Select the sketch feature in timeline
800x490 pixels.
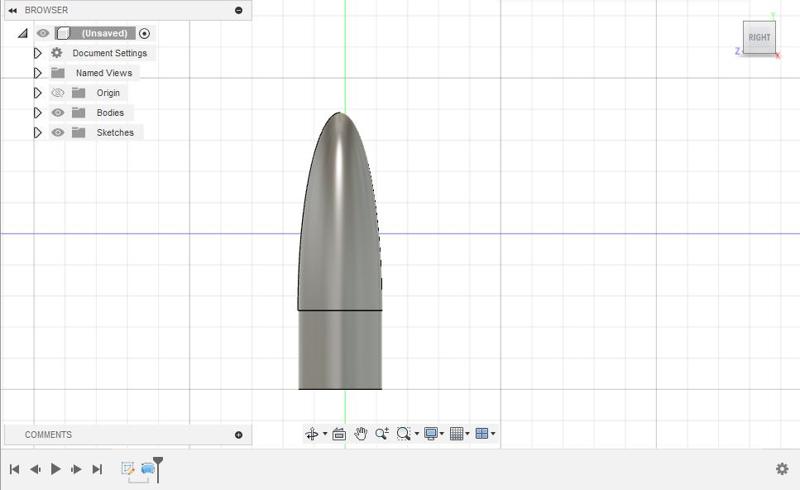click(128, 469)
